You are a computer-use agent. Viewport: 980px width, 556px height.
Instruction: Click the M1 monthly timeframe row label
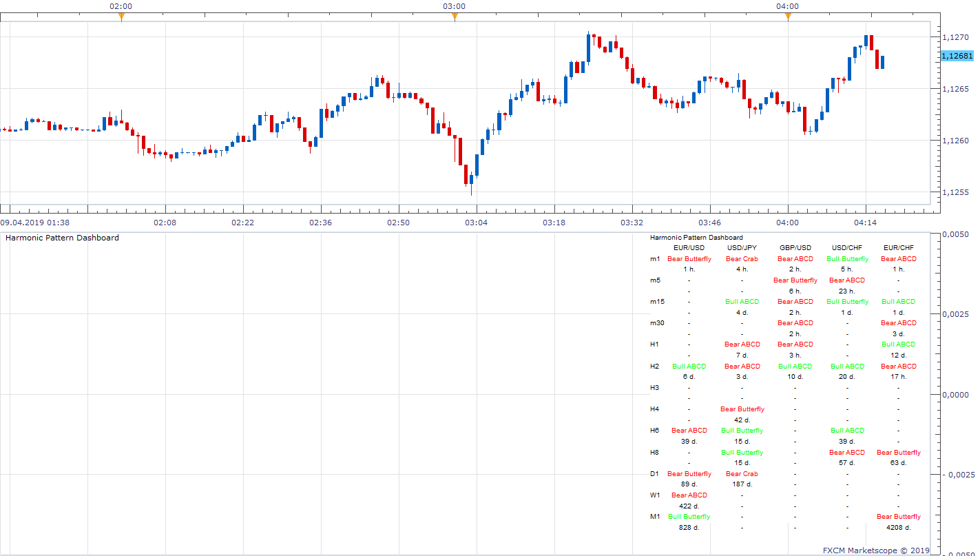pos(654,517)
